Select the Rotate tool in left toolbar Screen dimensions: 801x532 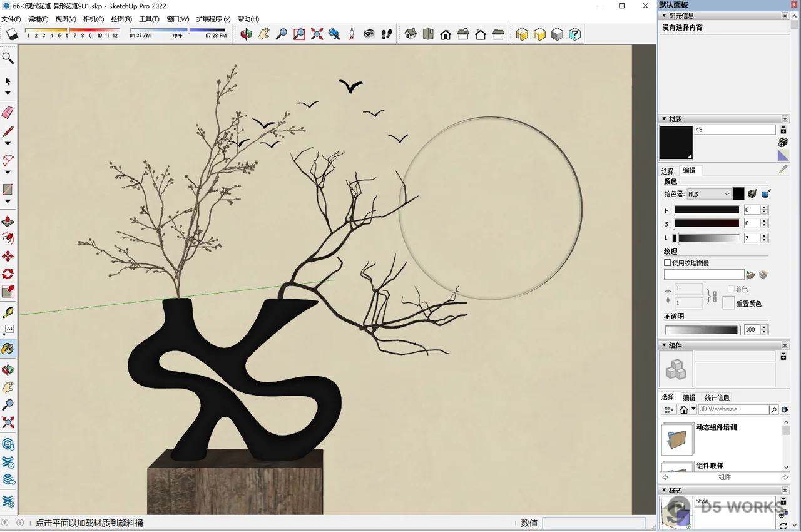pyautogui.click(x=8, y=274)
